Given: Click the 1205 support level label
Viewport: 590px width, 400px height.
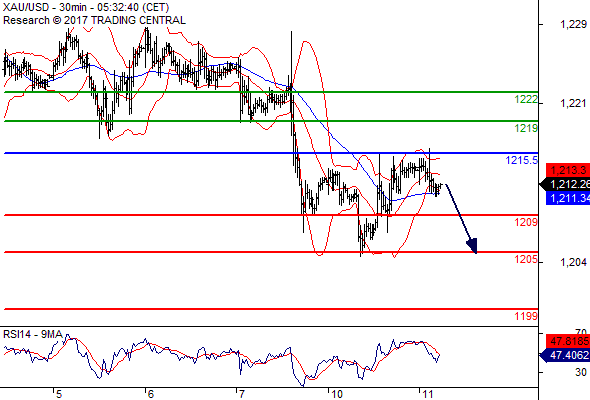Looking at the screenshot, I should pyautogui.click(x=526, y=259).
